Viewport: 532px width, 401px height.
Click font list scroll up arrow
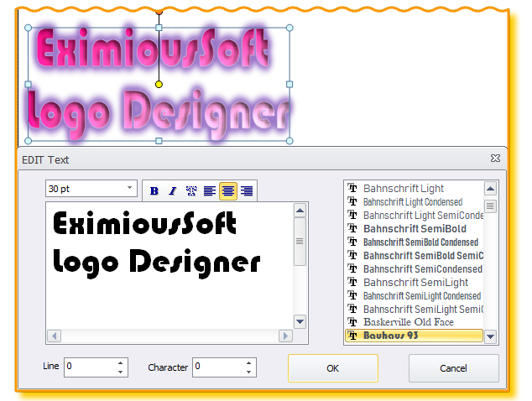pos(490,189)
